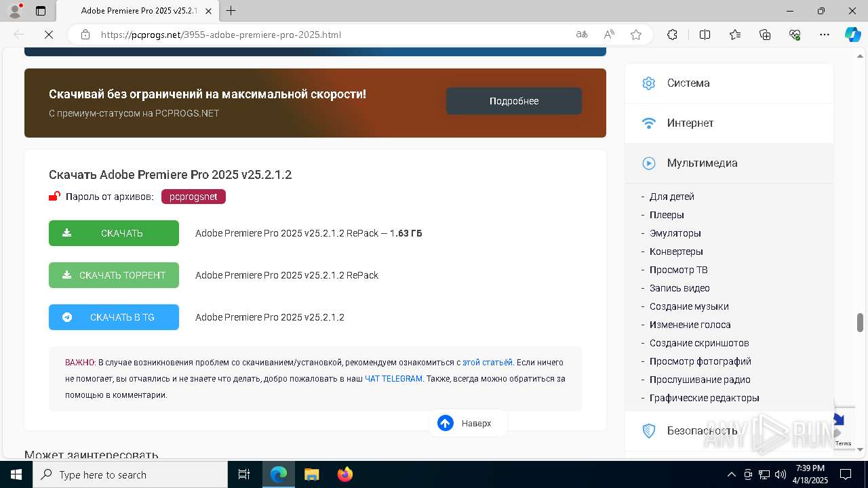Image resolution: width=868 pixels, height=488 pixels.
Task: Open Плееры subcategory
Action: pos(667,215)
